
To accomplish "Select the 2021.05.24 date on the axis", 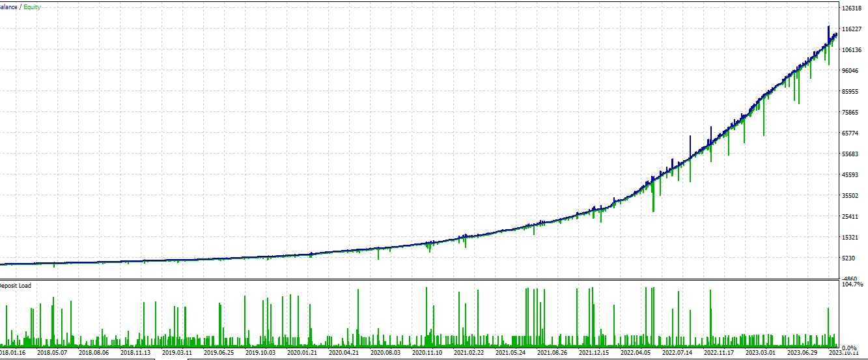I will (511, 353).
